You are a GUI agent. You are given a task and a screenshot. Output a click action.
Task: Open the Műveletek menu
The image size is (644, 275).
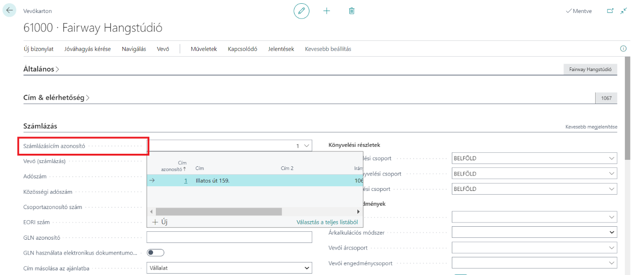point(204,49)
